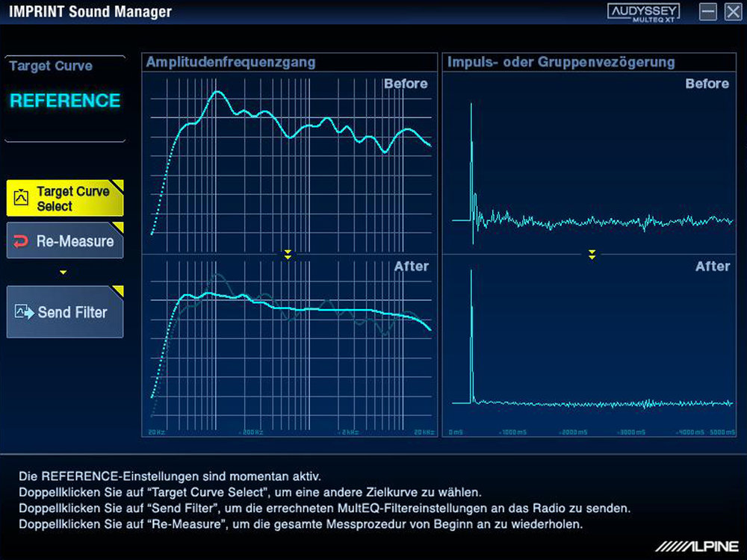Select the Impuls- oder Gruppenvezögerung panel header

point(560,62)
